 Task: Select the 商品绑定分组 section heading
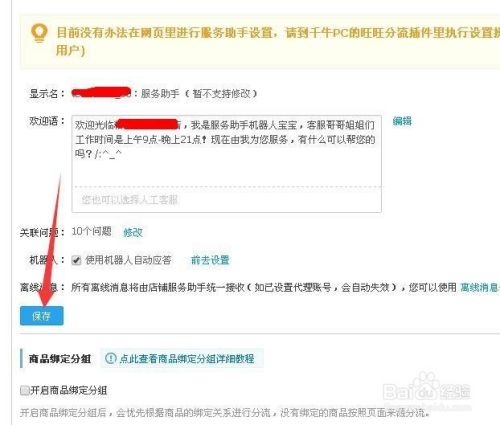click(60, 359)
